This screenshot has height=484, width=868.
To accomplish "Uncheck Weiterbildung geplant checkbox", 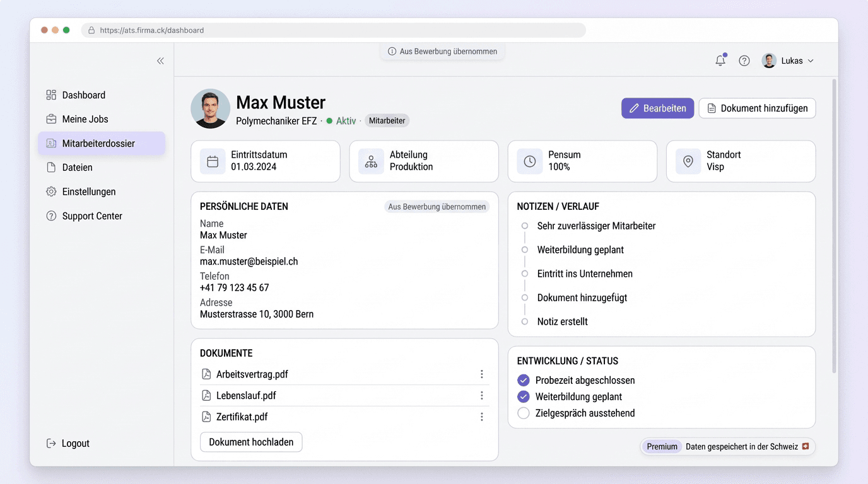I will (x=524, y=397).
